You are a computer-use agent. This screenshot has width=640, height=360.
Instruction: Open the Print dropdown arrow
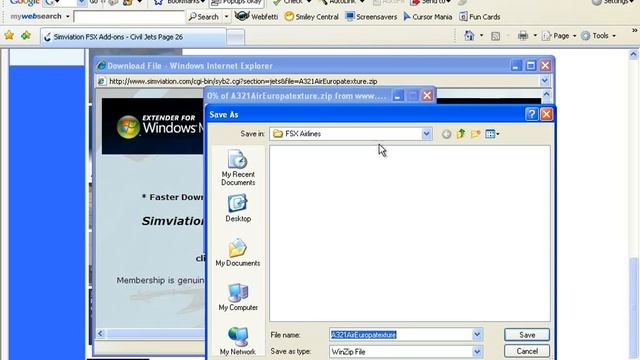tap(535, 36)
